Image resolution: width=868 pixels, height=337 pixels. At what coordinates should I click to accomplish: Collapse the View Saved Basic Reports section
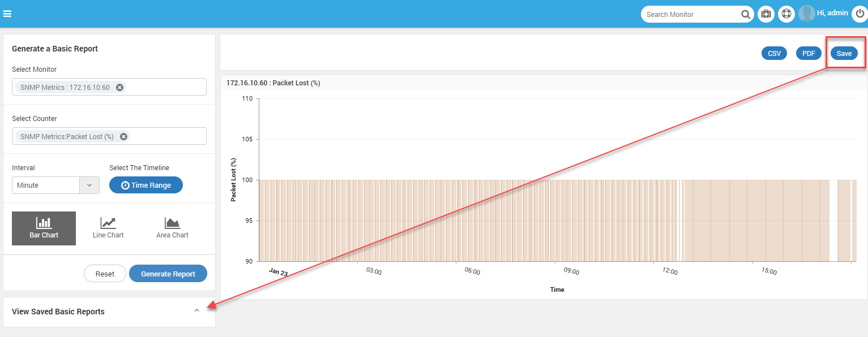(x=196, y=310)
